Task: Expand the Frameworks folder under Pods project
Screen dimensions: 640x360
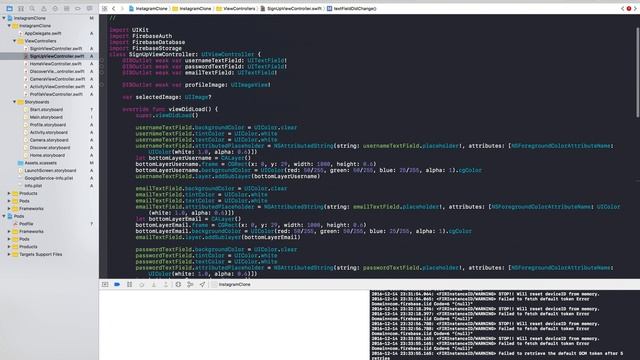Action: tap(9, 231)
